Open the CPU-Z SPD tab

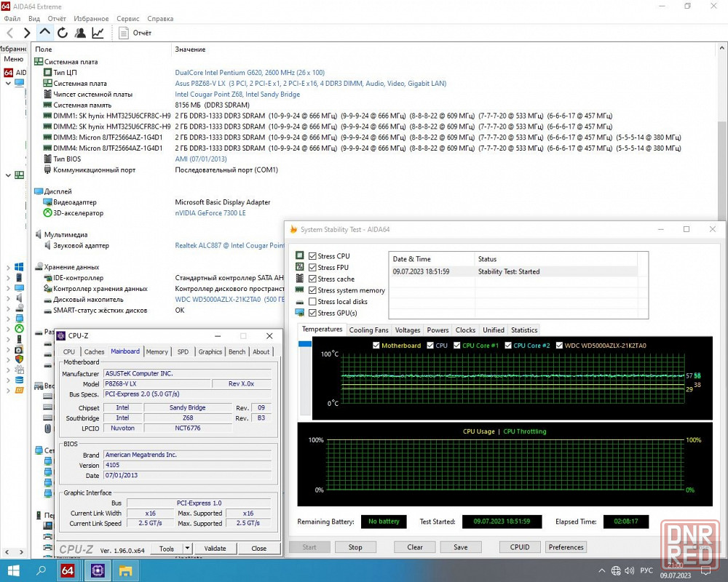(183, 352)
